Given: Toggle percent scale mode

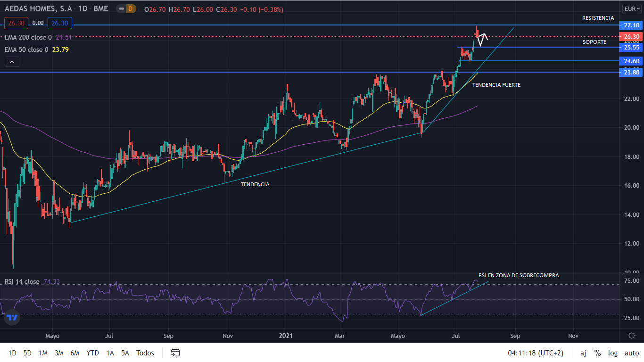Looking at the screenshot, I should [x=597, y=353].
